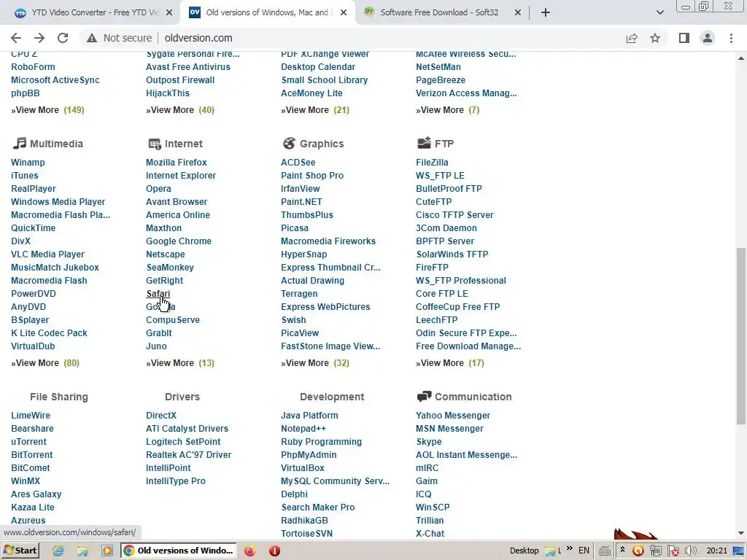This screenshot has width=747, height=560.
Task: Click the volume speaker tray icon
Action: click(x=690, y=551)
